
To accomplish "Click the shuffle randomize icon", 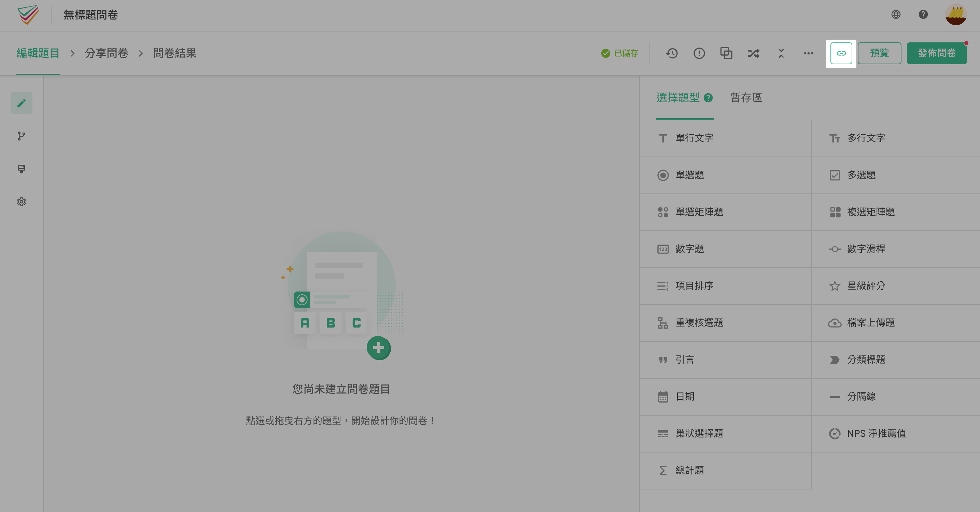I will pos(754,53).
